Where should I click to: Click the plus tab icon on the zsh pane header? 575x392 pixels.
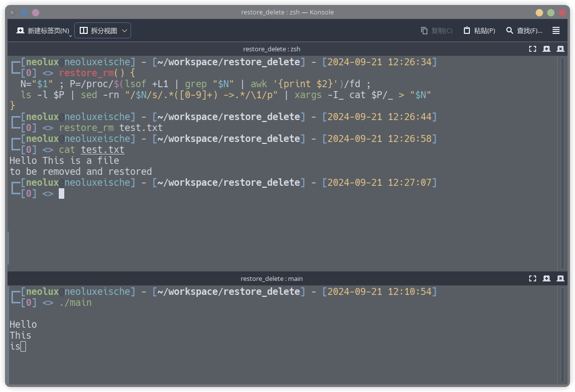coord(547,49)
